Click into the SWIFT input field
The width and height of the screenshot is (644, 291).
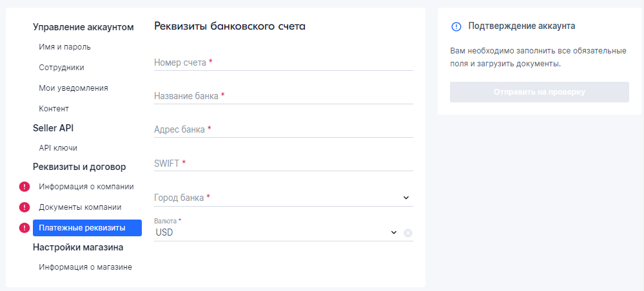pyautogui.click(x=284, y=164)
